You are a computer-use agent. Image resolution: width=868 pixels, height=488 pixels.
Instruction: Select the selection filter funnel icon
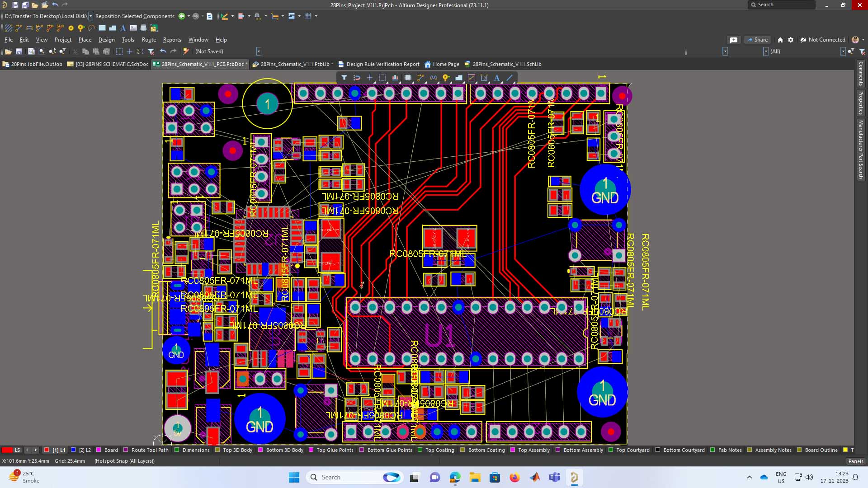[x=344, y=78]
